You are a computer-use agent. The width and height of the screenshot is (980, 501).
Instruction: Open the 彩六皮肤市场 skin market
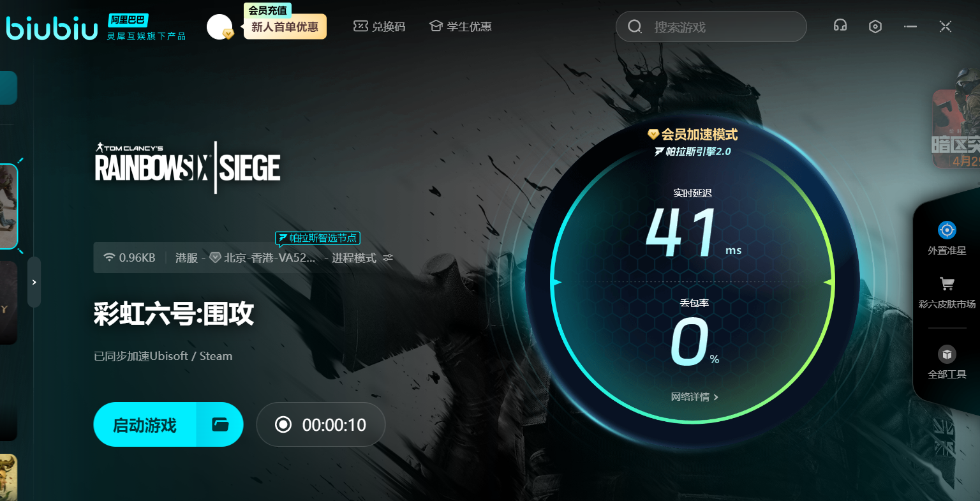(947, 293)
